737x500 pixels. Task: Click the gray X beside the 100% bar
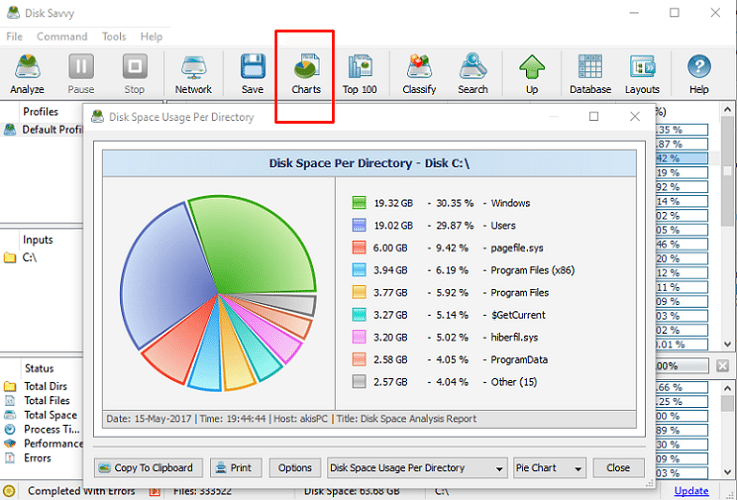722,366
